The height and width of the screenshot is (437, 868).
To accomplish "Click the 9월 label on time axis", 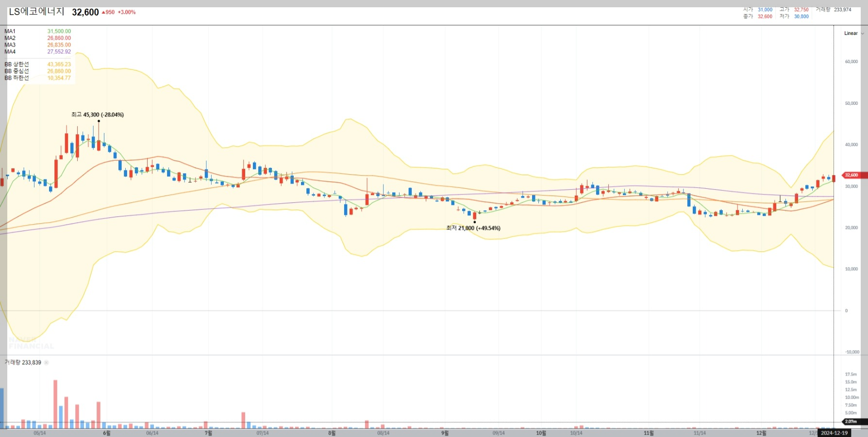I will (445, 433).
